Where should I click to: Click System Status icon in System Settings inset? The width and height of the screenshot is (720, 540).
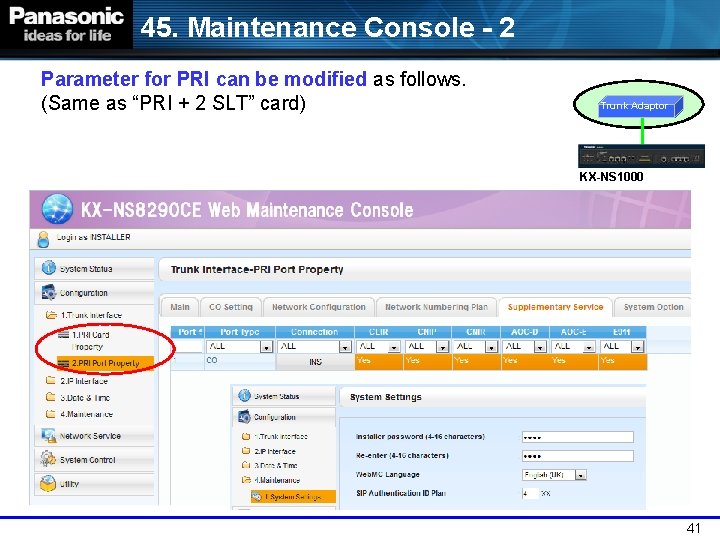[x=245, y=395]
